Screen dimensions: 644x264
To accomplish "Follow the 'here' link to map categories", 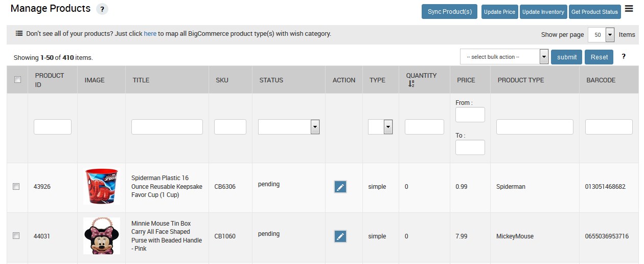I will (x=150, y=34).
